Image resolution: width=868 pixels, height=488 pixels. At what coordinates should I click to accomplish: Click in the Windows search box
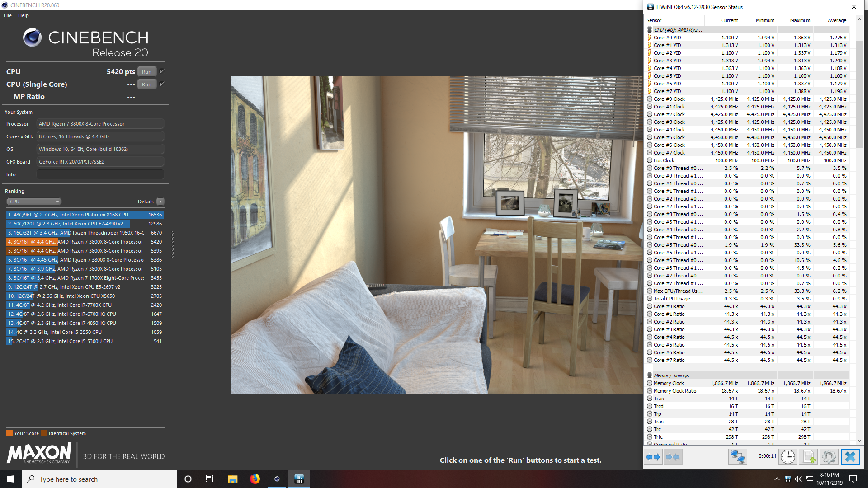pos(99,479)
